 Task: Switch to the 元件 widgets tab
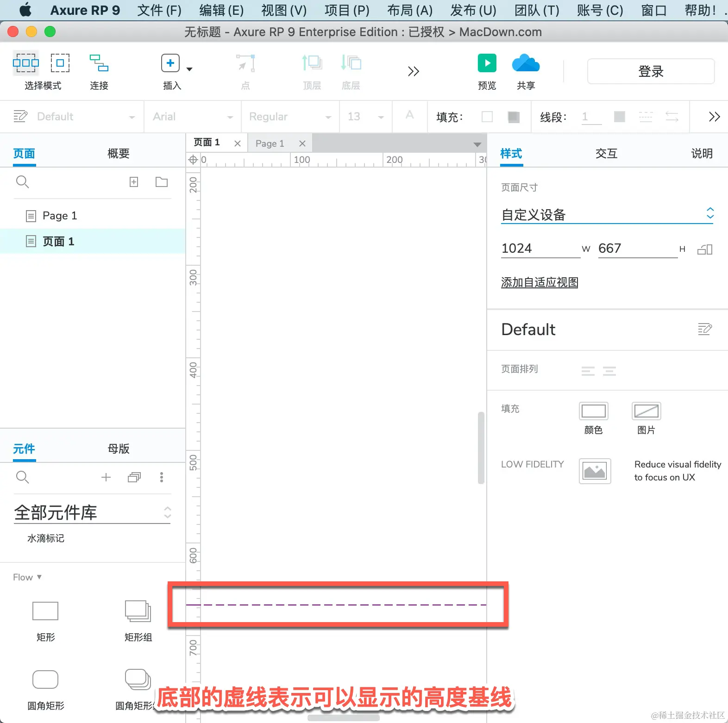tap(24, 449)
